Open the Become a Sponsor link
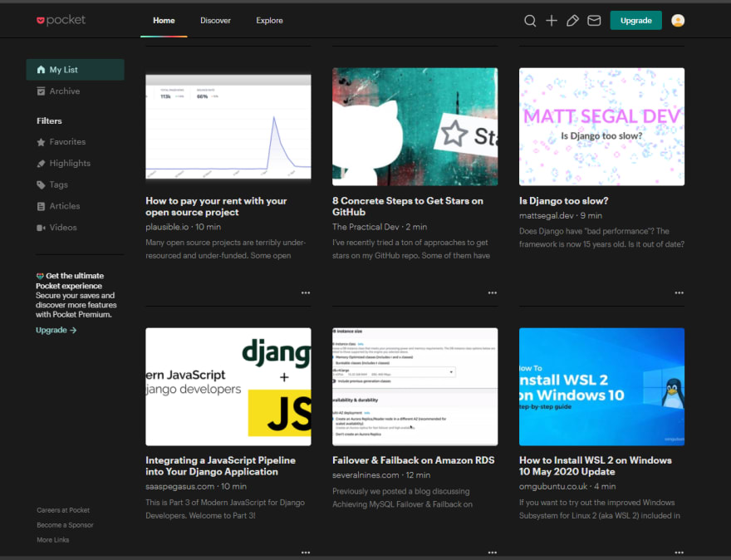The height and width of the screenshot is (560, 731). (x=65, y=525)
